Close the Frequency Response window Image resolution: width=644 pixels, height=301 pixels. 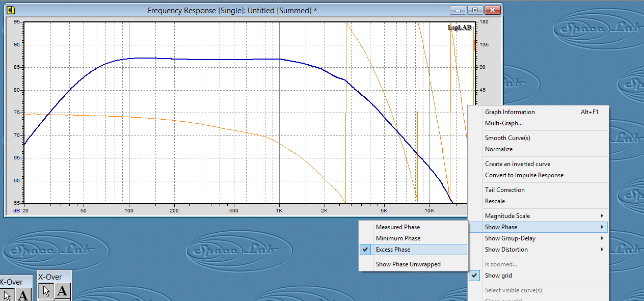(x=492, y=10)
